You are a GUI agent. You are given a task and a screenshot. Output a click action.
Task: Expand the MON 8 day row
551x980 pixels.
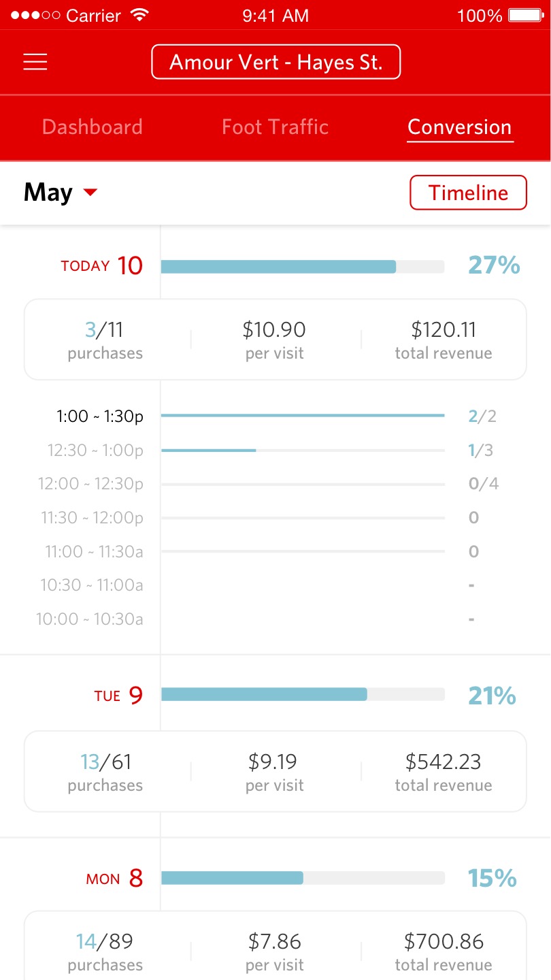coord(115,879)
